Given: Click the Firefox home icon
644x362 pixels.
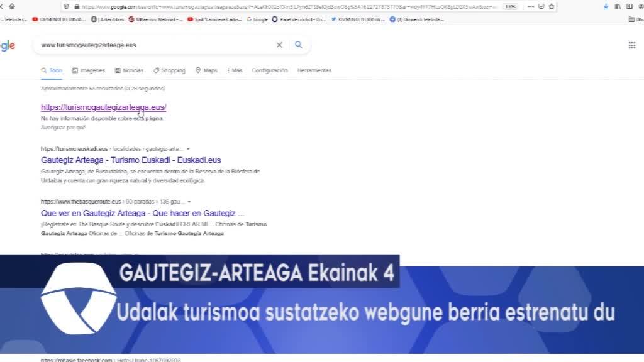Looking at the screenshot, I should pos(12,6).
